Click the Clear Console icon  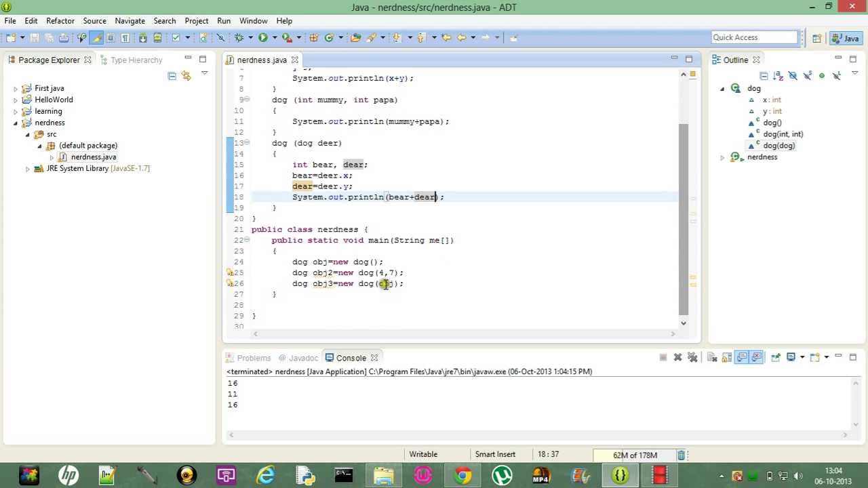click(x=712, y=357)
